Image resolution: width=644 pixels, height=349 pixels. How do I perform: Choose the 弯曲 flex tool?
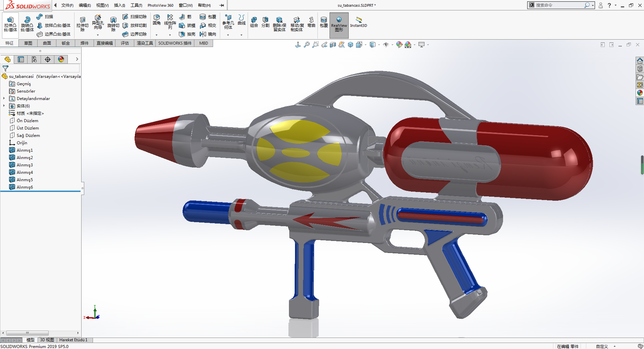click(311, 22)
